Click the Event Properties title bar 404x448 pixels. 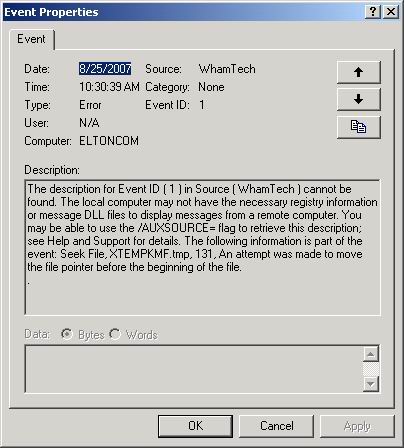tap(183, 12)
